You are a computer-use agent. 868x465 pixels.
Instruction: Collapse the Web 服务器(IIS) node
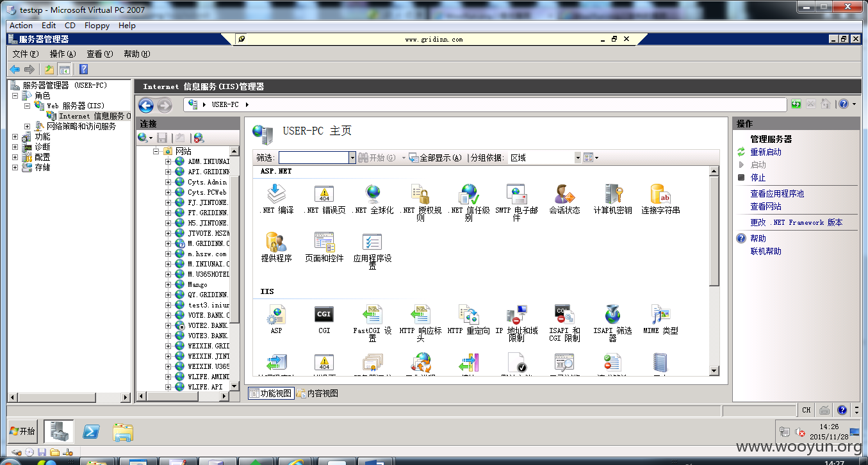point(28,106)
